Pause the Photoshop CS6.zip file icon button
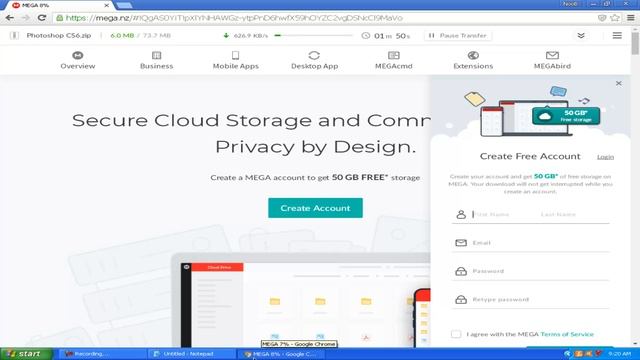 (14, 36)
